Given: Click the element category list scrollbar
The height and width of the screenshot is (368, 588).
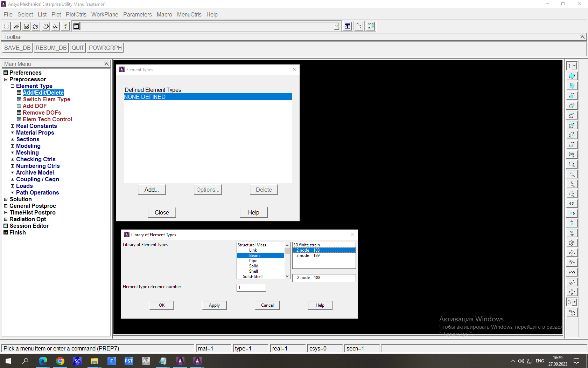Looking at the screenshot, I should pyautogui.click(x=287, y=261).
